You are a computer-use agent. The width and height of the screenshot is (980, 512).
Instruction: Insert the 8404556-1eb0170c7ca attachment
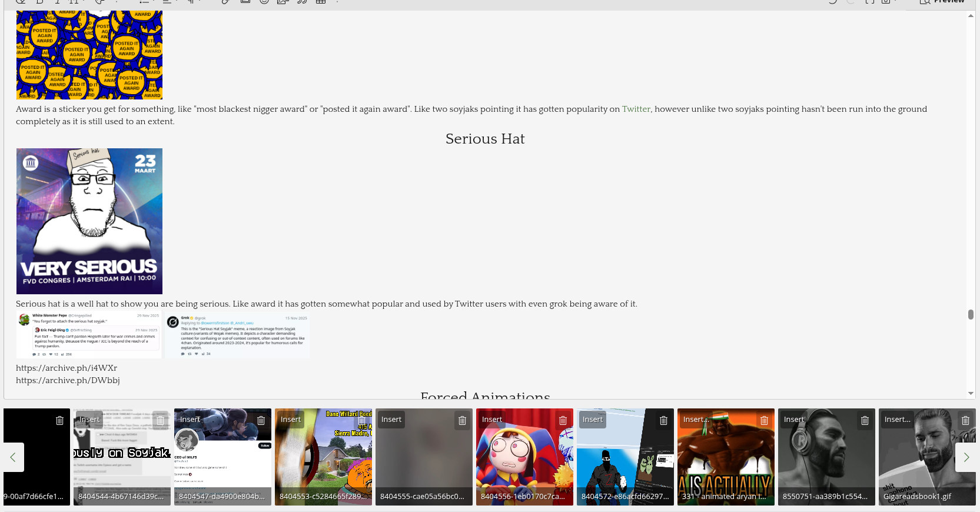pos(492,420)
